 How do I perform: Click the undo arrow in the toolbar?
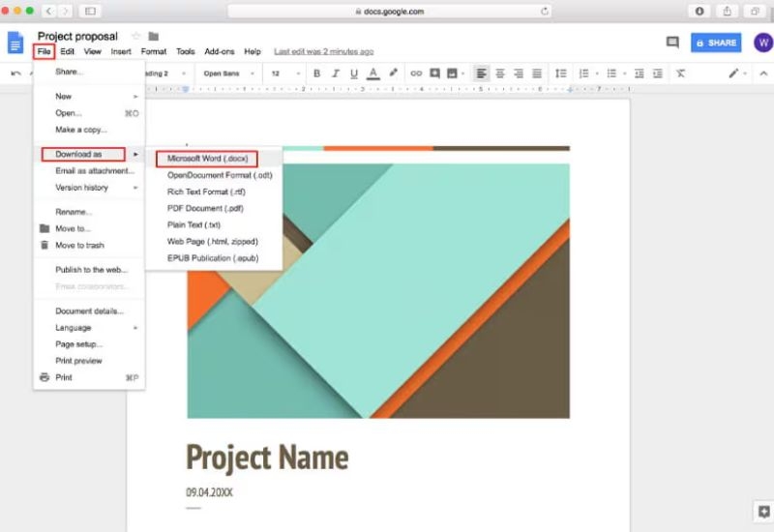click(15, 74)
